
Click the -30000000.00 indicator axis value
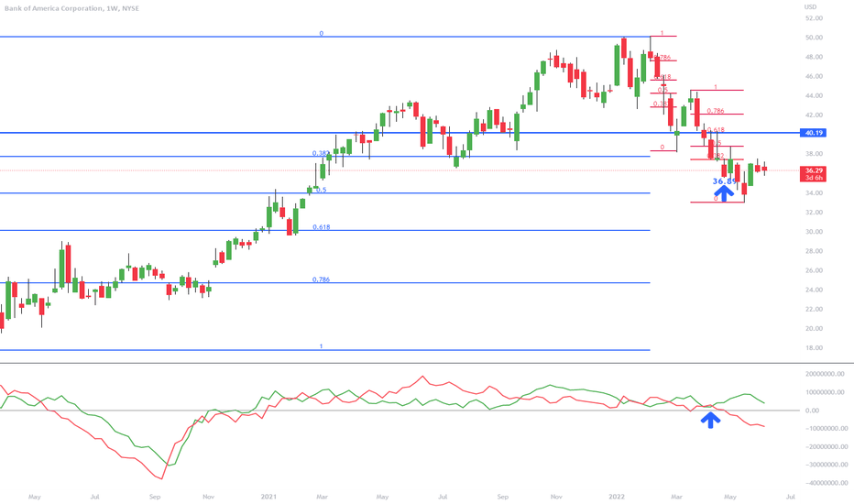827,465
